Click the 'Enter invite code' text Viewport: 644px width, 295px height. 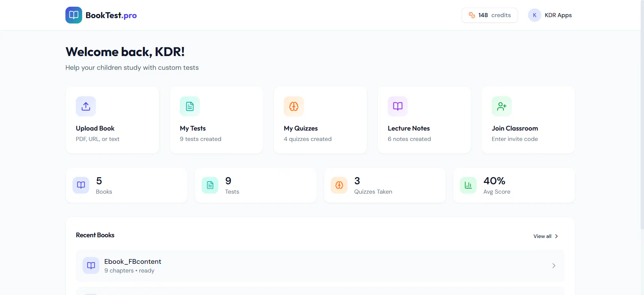click(515, 139)
